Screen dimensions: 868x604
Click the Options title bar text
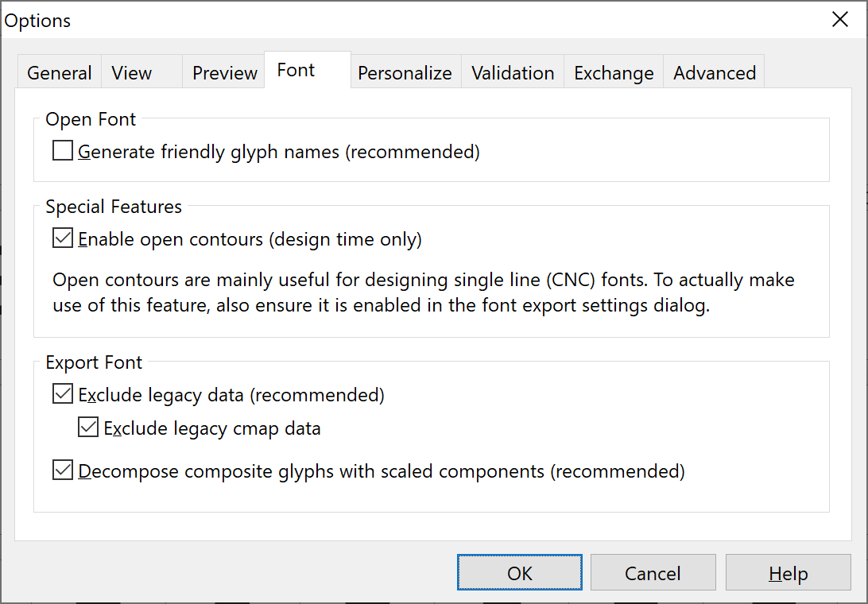click(x=37, y=21)
